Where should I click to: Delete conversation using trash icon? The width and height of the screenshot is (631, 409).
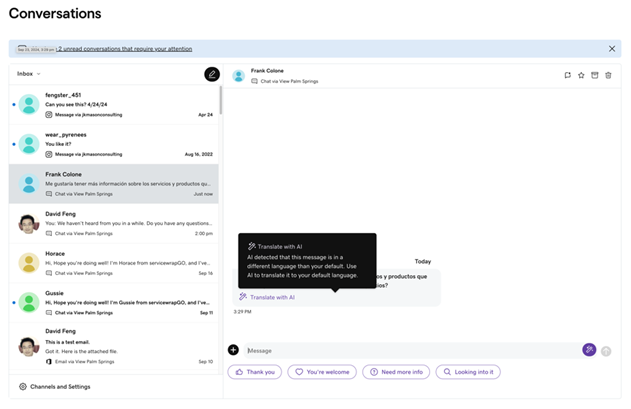(608, 75)
